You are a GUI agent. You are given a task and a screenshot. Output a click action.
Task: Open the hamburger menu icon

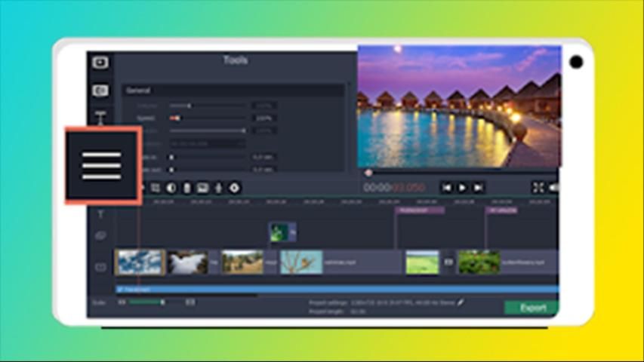tap(102, 165)
